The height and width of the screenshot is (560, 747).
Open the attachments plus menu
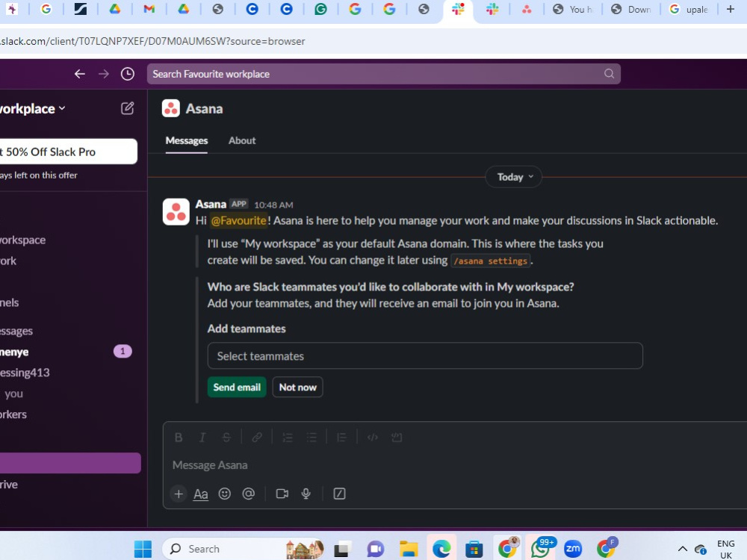tap(179, 494)
